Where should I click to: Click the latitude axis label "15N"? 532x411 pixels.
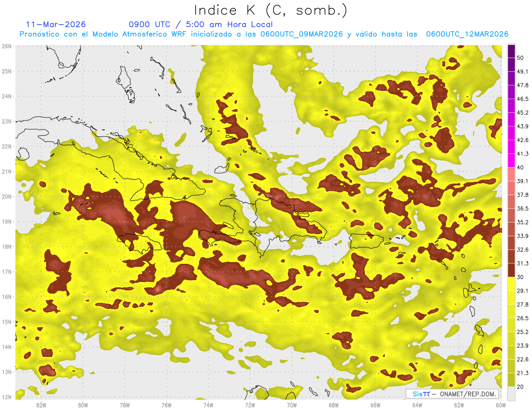[7, 322]
